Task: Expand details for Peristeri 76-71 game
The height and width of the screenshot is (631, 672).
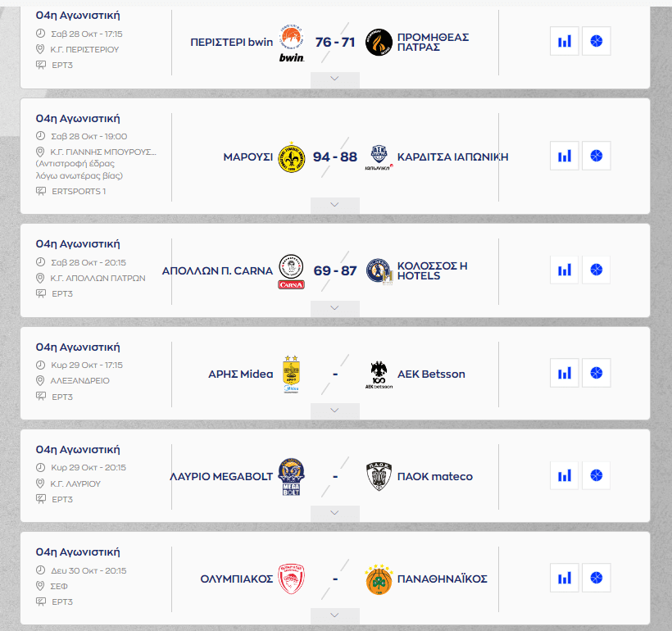Action: coord(334,79)
